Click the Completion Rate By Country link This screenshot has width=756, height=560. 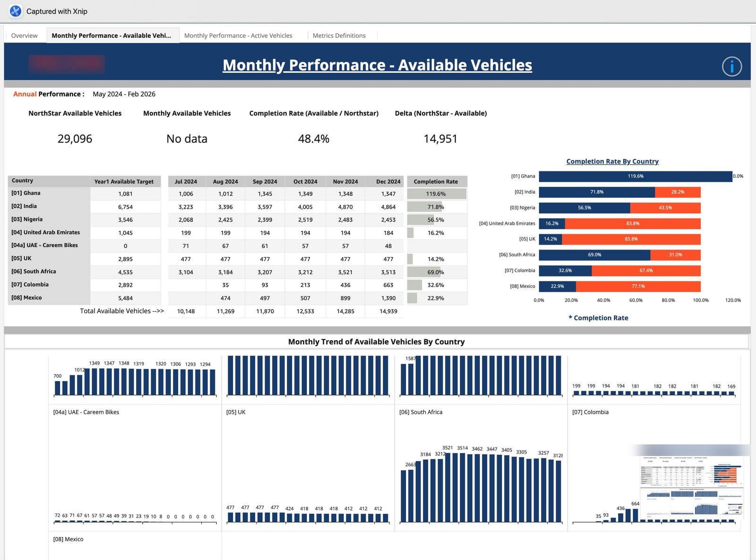pos(612,161)
